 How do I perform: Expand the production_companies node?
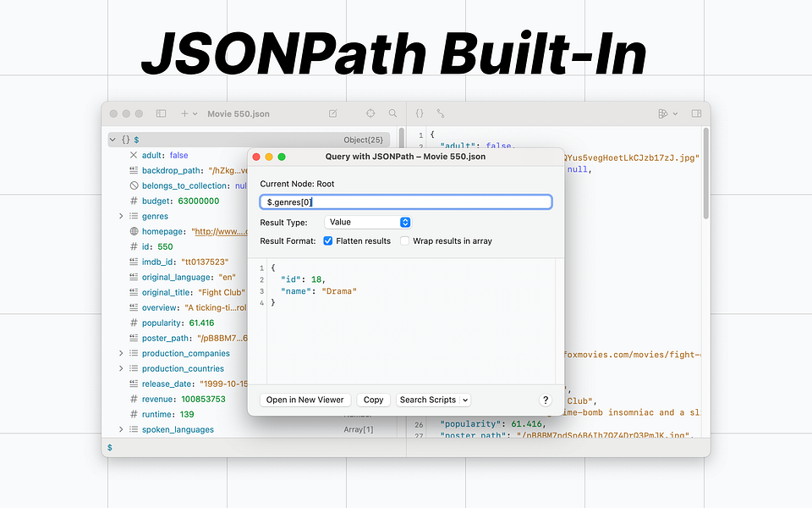coord(120,353)
